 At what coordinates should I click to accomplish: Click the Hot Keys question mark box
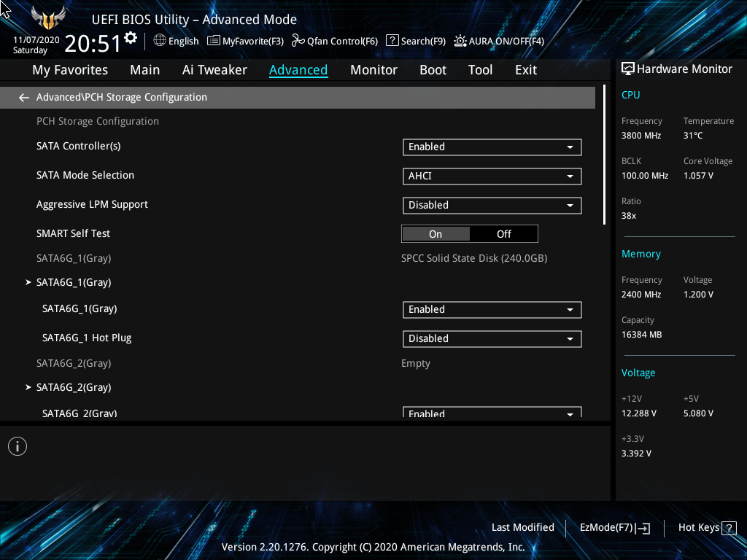pyautogui.click(x=729, y=528)
